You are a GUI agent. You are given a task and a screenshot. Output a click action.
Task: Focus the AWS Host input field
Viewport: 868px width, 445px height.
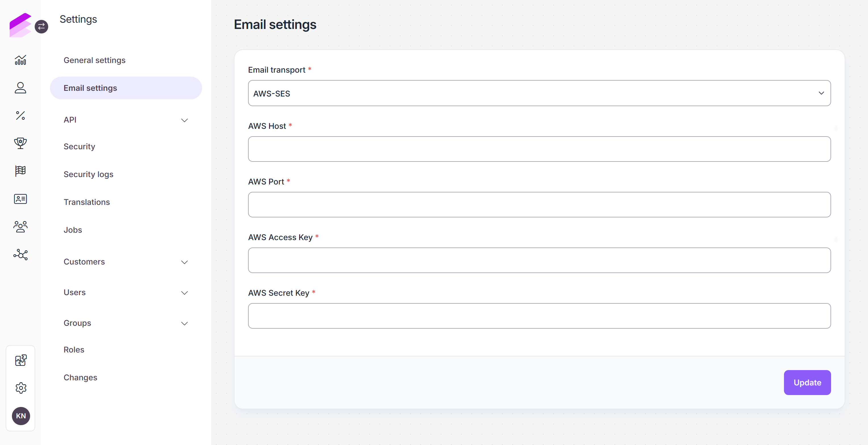(540, 149)
